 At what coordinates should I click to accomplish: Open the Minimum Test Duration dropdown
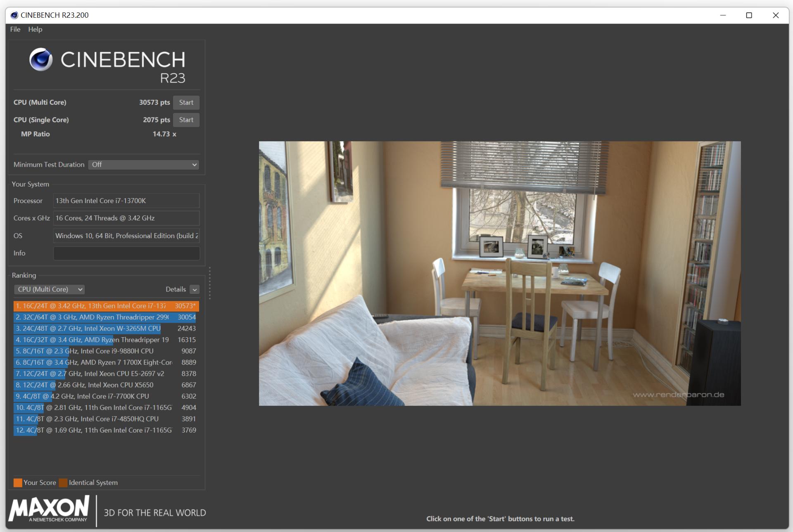[x=143, y=165]
